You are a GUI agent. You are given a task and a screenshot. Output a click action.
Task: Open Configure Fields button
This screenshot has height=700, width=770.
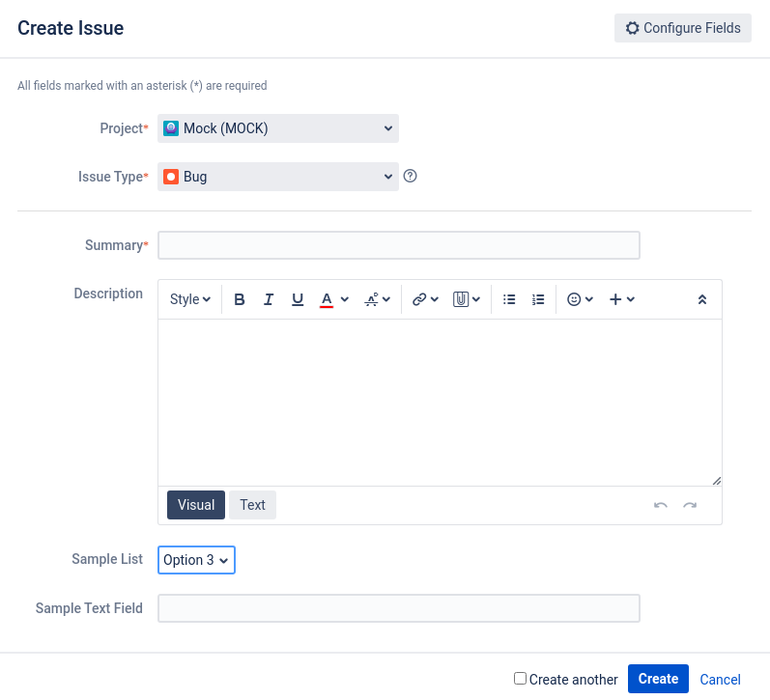[x=683, y=28]
